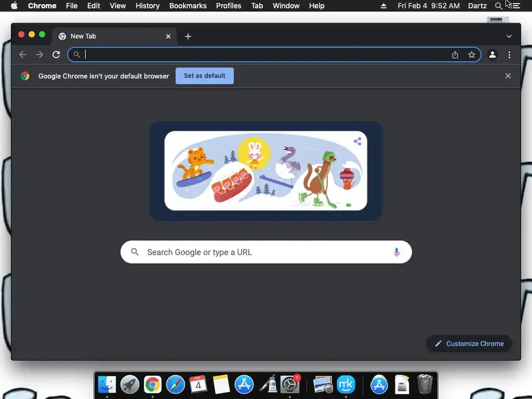Open Preview from the Dock
The height and width of the screenshot is (399, 532).
point(323,384)
